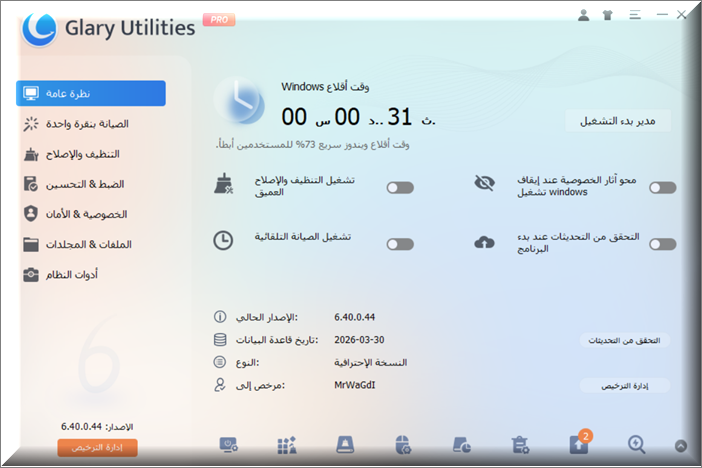The height and width of the screenshot is (468, 702).
Task: Toggle التحقق من التحديثات عند بدء switch
Action: click(x=663, y=244)
